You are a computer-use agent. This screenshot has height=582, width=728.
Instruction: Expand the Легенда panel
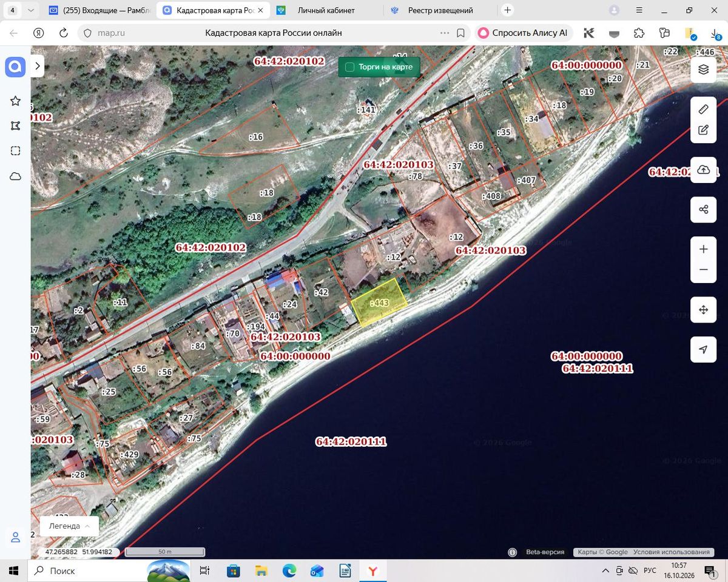click(69, 526)
